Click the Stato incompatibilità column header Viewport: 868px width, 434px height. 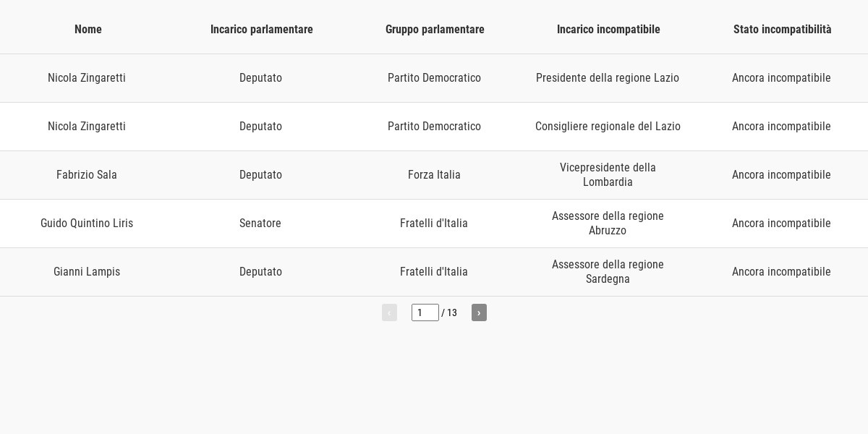783,30
